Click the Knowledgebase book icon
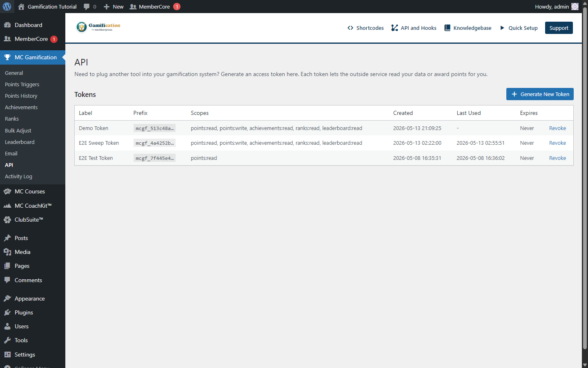588x368 pixels. pyautogui.click(x=447, y=28)
